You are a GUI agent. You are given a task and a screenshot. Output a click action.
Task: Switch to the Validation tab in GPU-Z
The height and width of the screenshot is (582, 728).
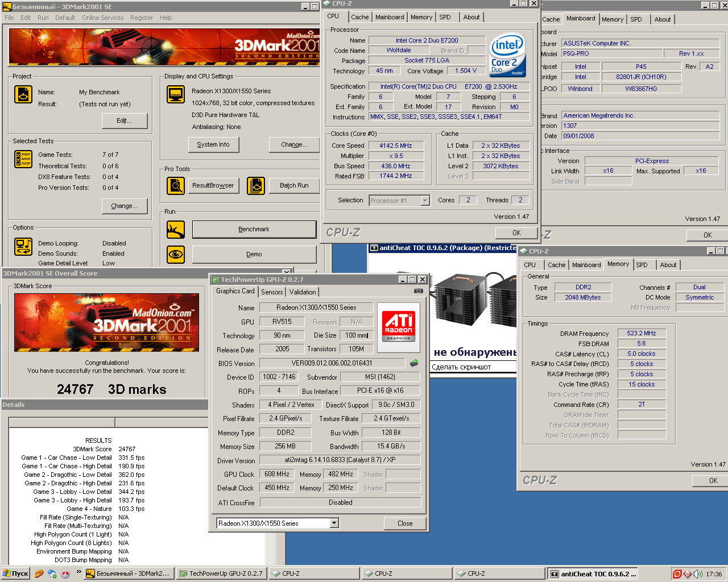coord(303,292)
